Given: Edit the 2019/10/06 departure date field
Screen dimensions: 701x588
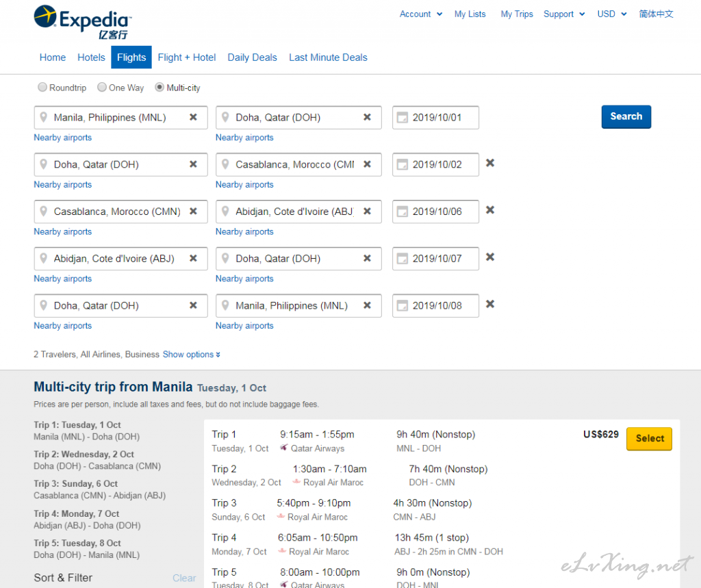Looking at the screenshot, I should tap(435, 212).
